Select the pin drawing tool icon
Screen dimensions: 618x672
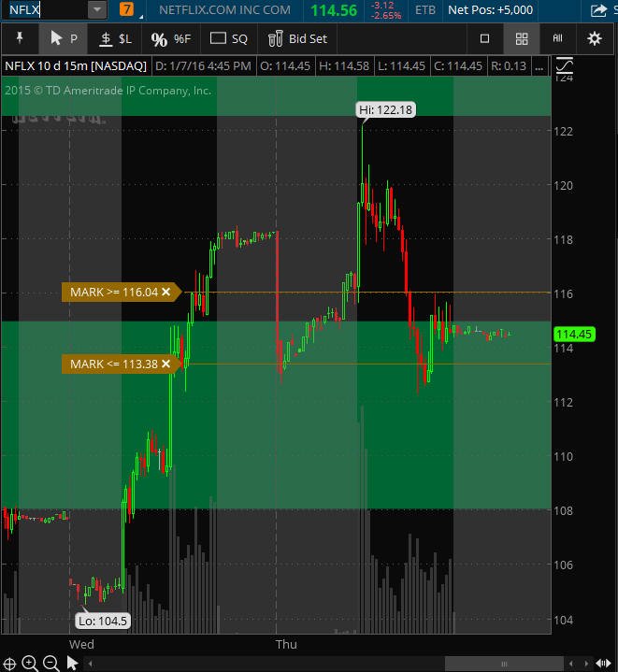(x=20, y=38)
